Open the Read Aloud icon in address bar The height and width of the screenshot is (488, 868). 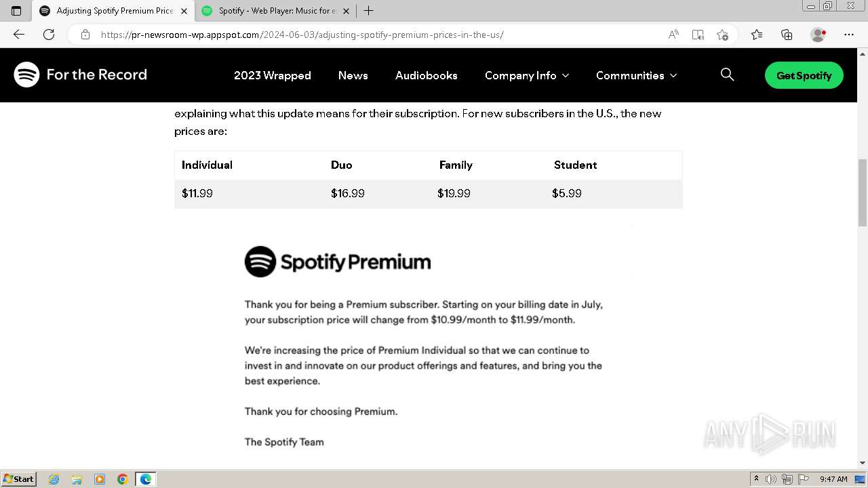coord(673,35)
